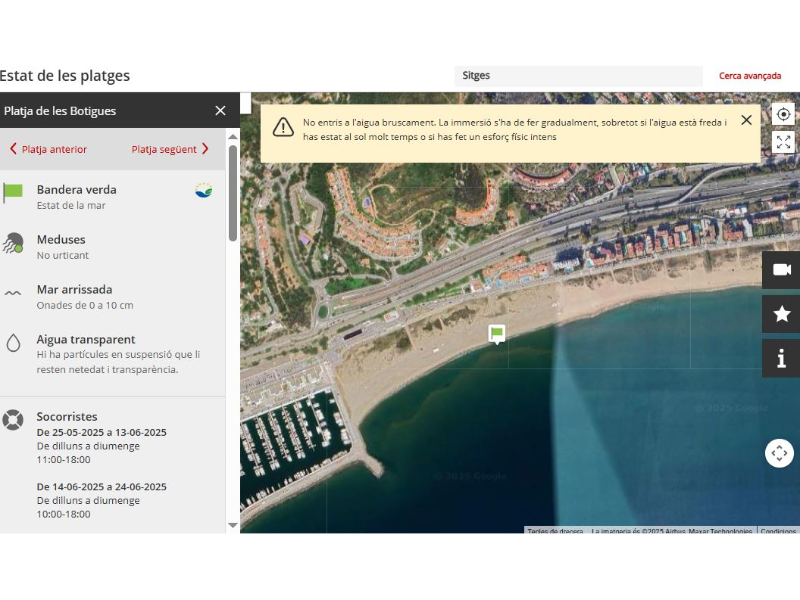This screenshot has width=800, height=600.
Task: Click the map pan control circle
Action: 779,453
